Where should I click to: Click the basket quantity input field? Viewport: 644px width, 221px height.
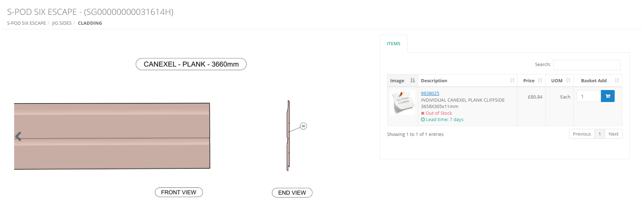(x=589, y=96)
